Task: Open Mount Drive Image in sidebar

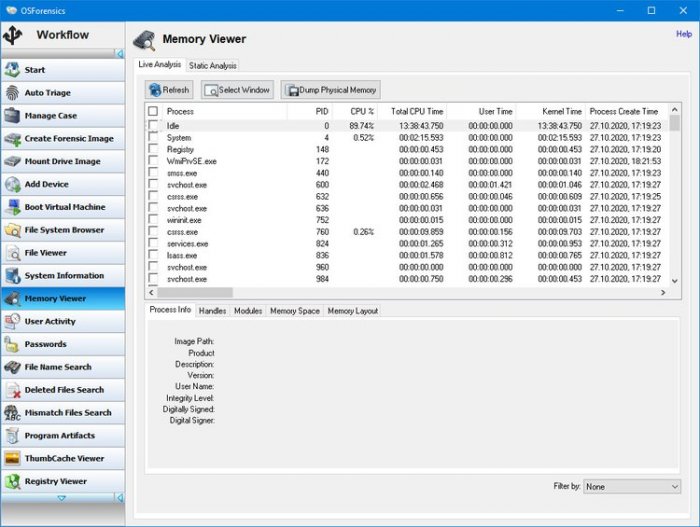Action: click(62, 161)
